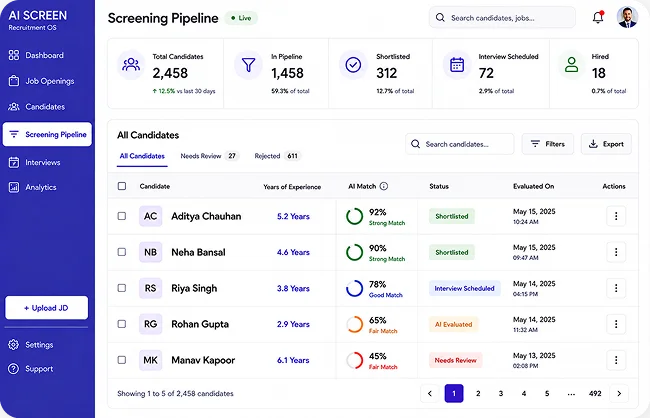
Task: Open actions menu for Rohan Gupta
Action: click(616, 324)
